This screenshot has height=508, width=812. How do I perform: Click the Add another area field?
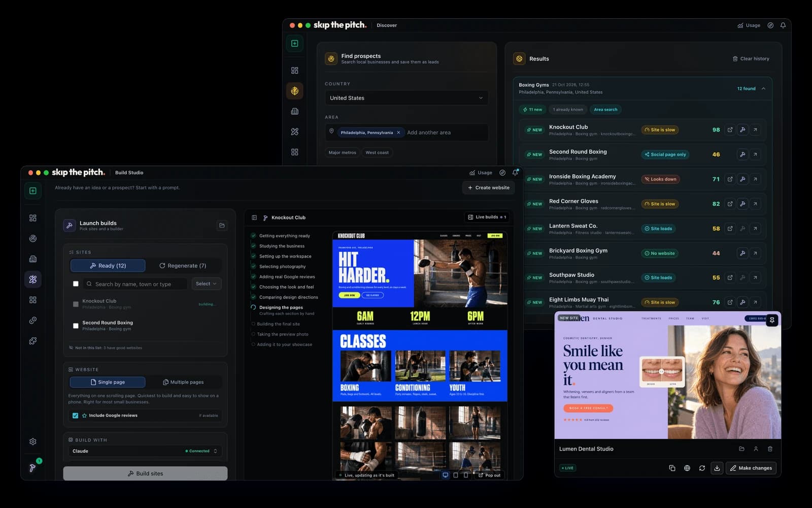pos(429,133)
